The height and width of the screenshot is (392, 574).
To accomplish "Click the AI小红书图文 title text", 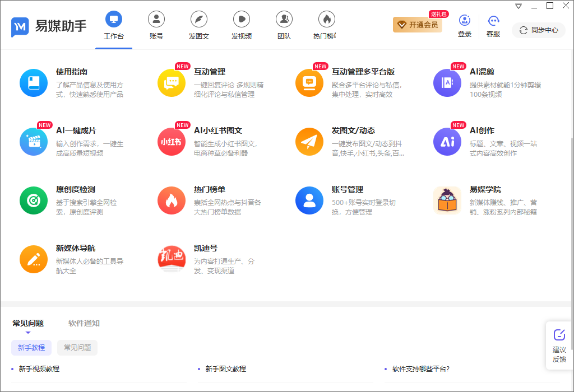I will pos(218,130).
